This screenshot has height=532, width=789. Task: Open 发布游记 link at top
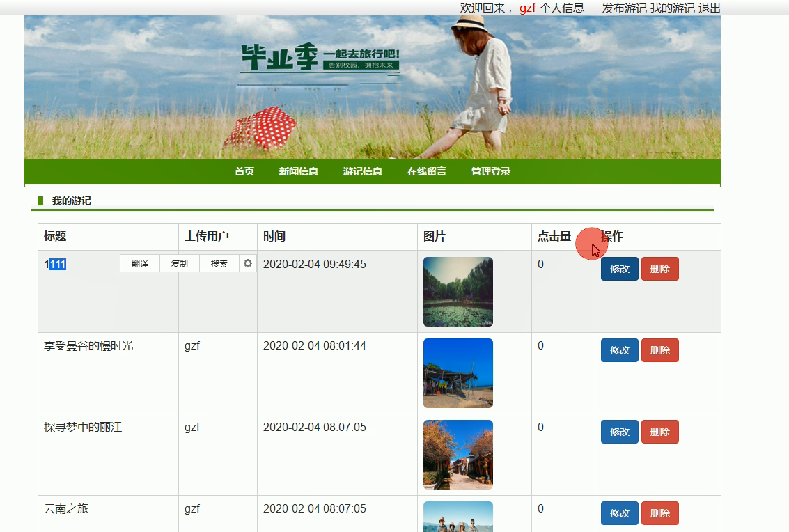624,8
